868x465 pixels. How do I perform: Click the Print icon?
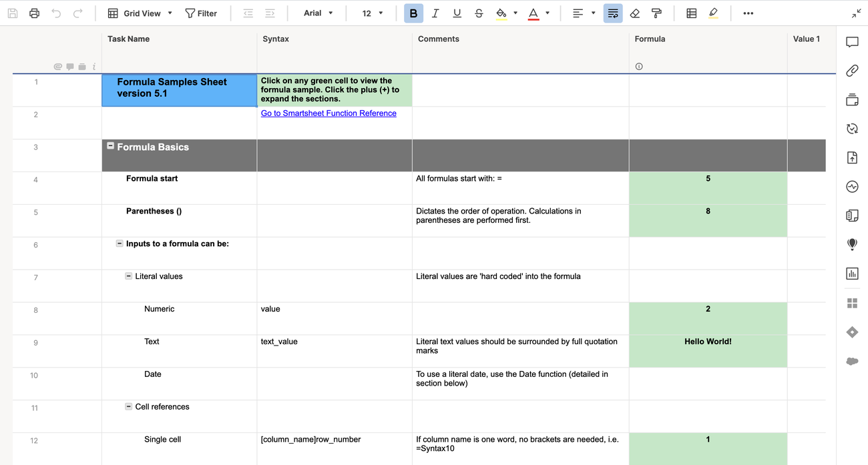pyautogui.click(x=34, y=13)
